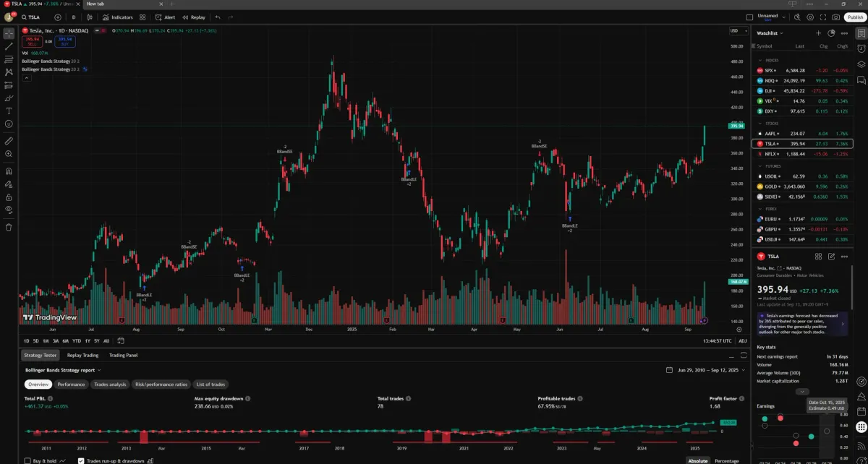Open the emoji icons tool
The image size is (868, 464).
(x=9, y=124)
